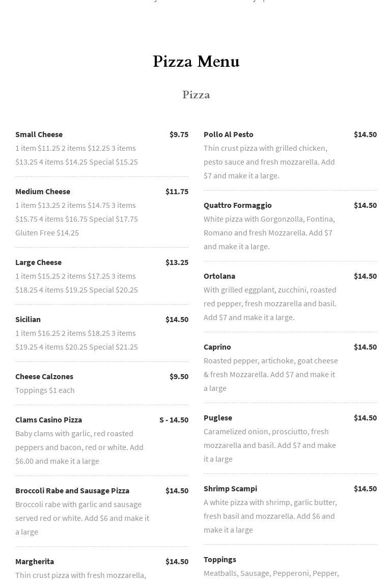The image size is (392, 581).
Task: Click the Cheese Calzones item
Action: pyautogui.click(x=44, y=377)
